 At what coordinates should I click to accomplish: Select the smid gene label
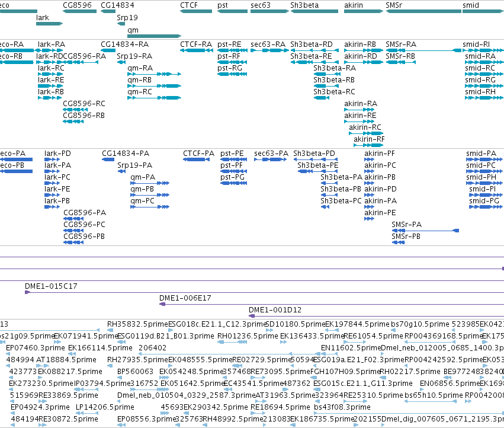point(471,5)
